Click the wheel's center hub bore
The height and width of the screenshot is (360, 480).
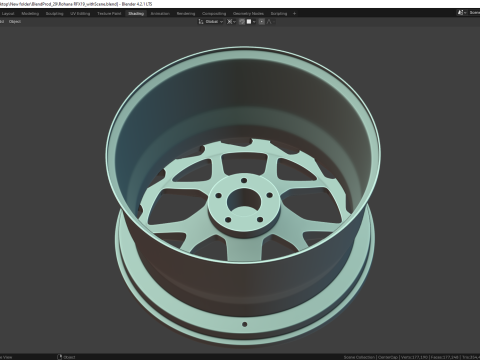click(x=244, y=201)
